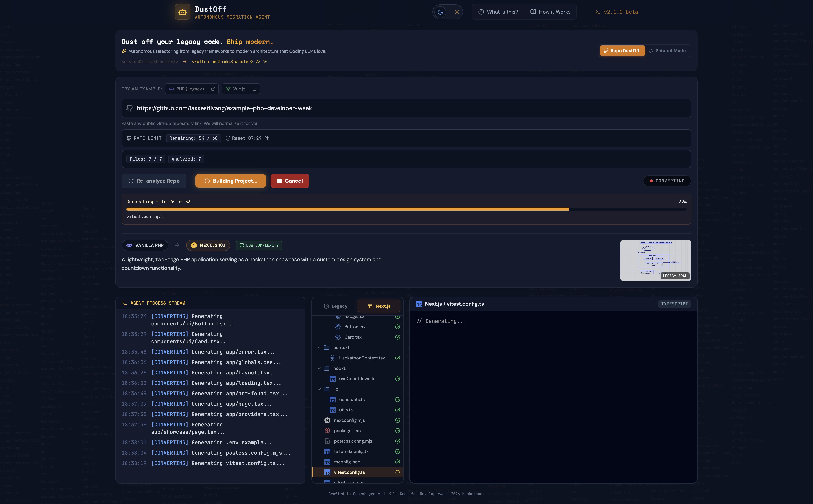Switch to dark theme moon icon
813x504 pixels.
click(440, 12)
